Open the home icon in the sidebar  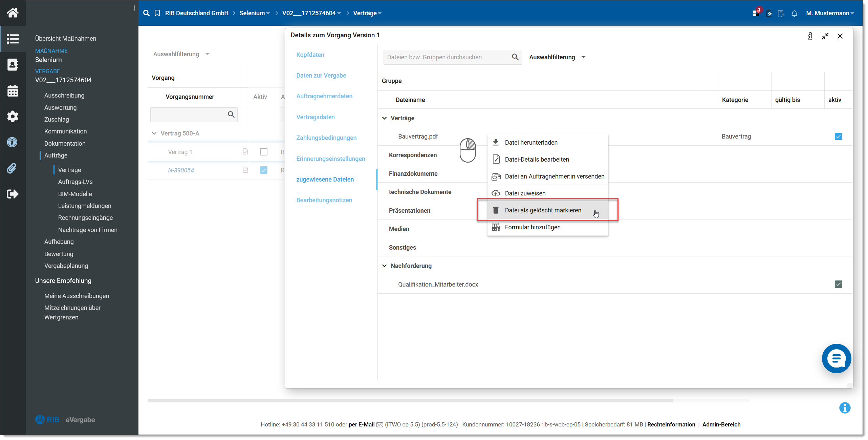pos(13,13)
